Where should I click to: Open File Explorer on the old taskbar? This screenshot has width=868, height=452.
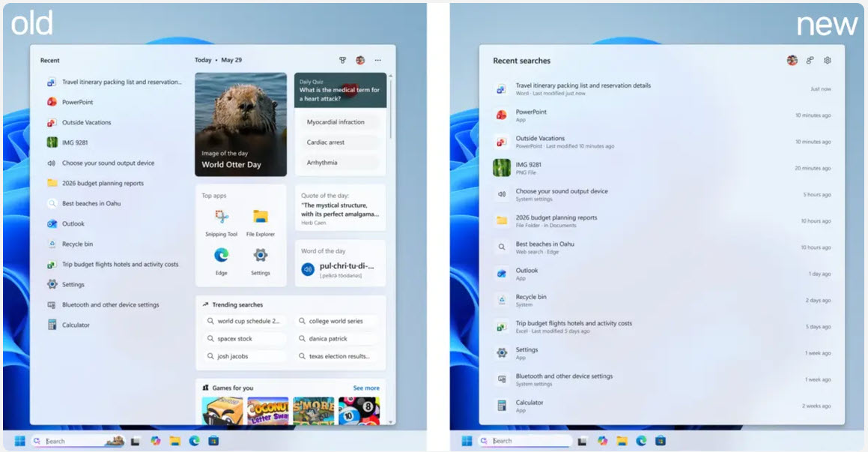point(175,441)
